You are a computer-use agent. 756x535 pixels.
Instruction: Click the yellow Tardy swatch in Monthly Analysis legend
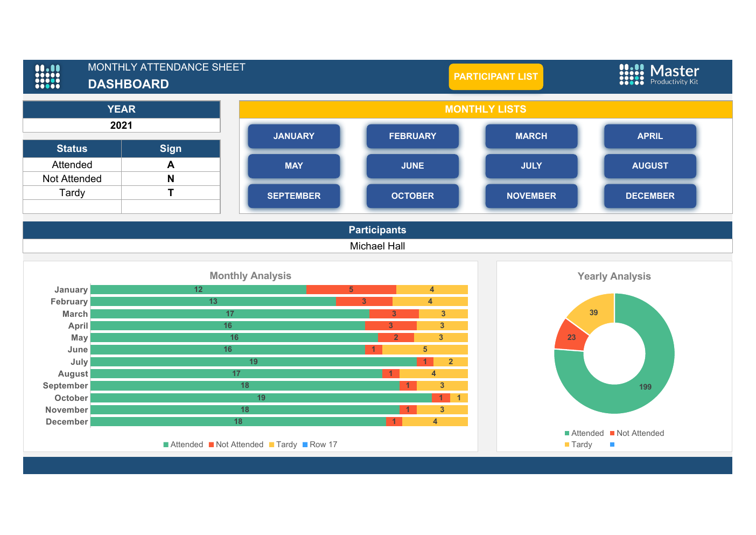point(272,444)
